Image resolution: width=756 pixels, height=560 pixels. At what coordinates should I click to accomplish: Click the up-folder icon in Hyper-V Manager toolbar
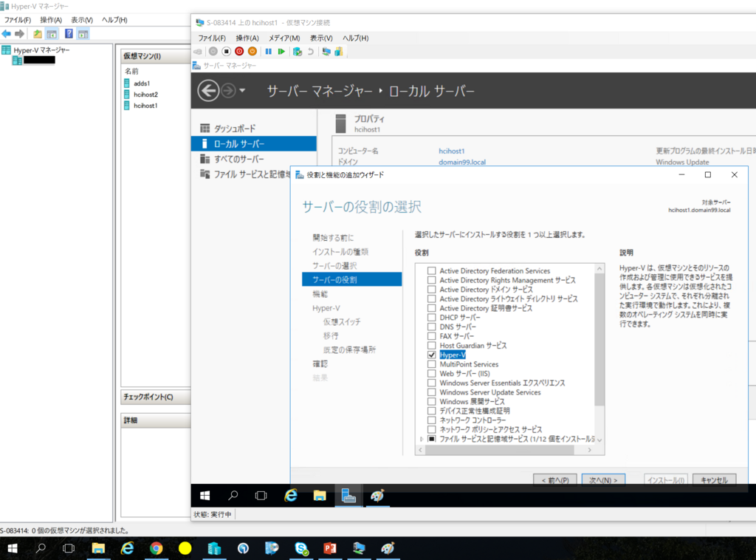(37, 34)
